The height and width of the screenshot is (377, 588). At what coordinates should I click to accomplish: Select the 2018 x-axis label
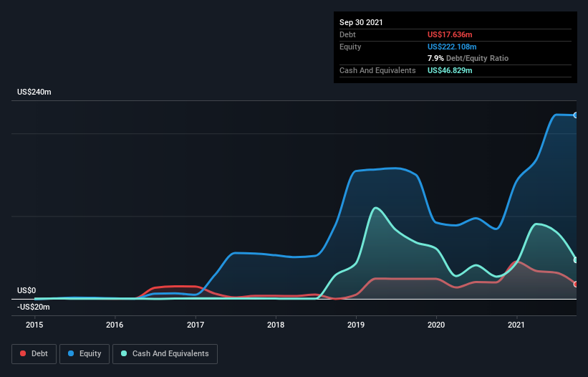click(x=276, y=325)
